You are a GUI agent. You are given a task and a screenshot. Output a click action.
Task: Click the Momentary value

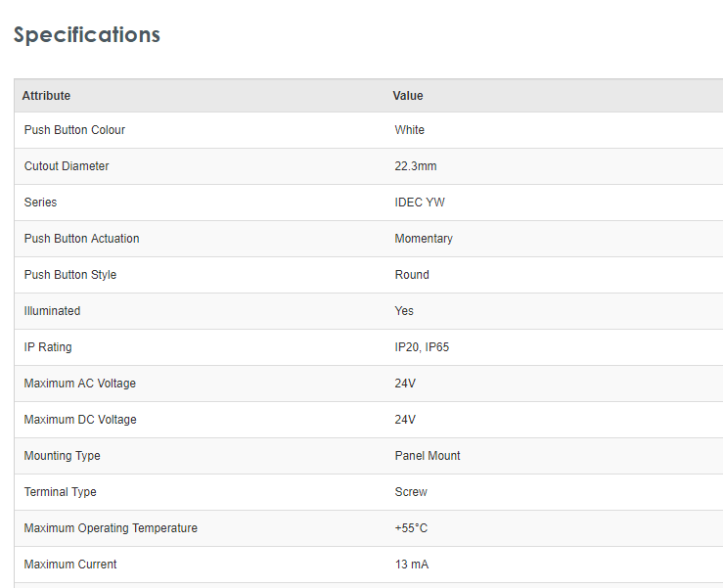tap(424, 239)
